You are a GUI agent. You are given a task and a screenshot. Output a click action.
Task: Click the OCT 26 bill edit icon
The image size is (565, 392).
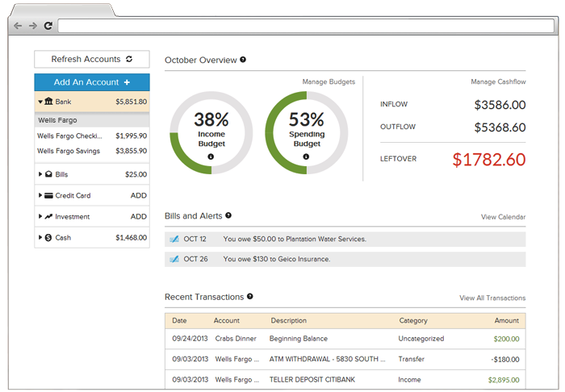(174, 259)
